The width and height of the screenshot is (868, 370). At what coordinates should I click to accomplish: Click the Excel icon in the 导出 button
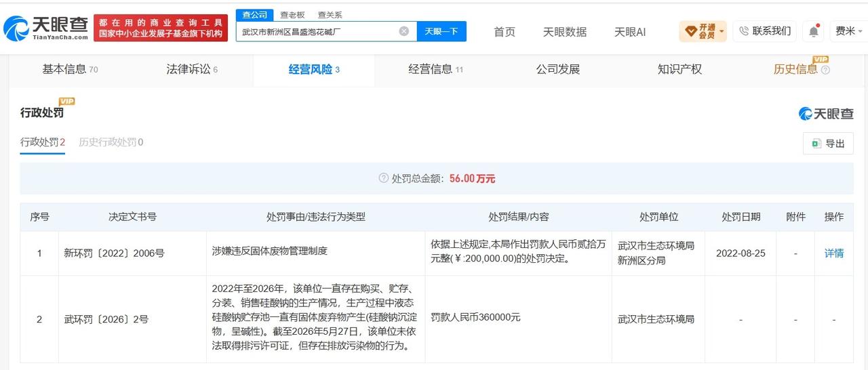[x=816, y=144]
